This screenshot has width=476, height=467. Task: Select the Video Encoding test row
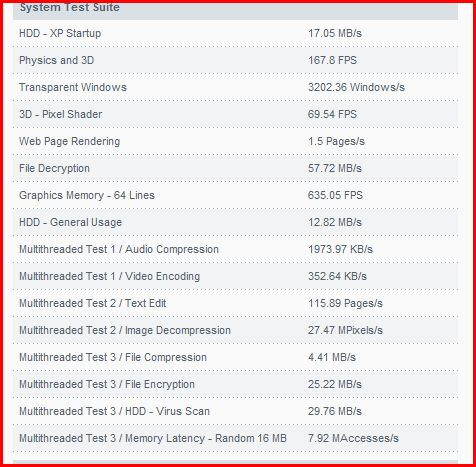(235, 276)
